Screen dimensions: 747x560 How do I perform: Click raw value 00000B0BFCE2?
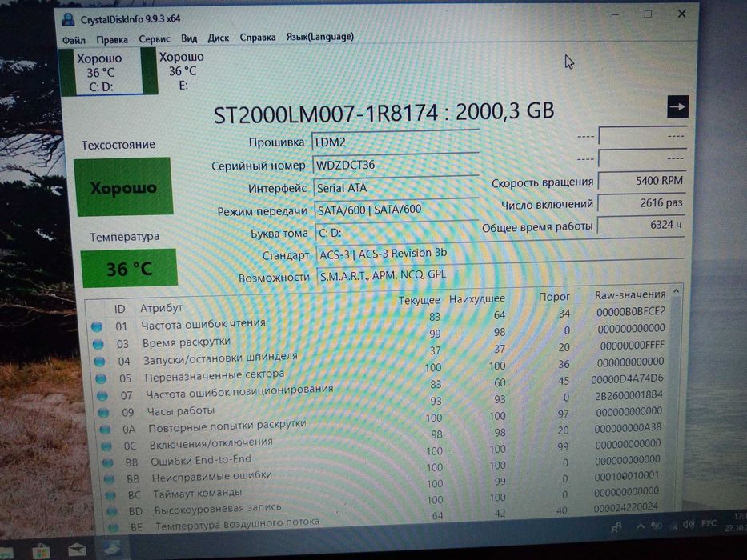point(631,311)
